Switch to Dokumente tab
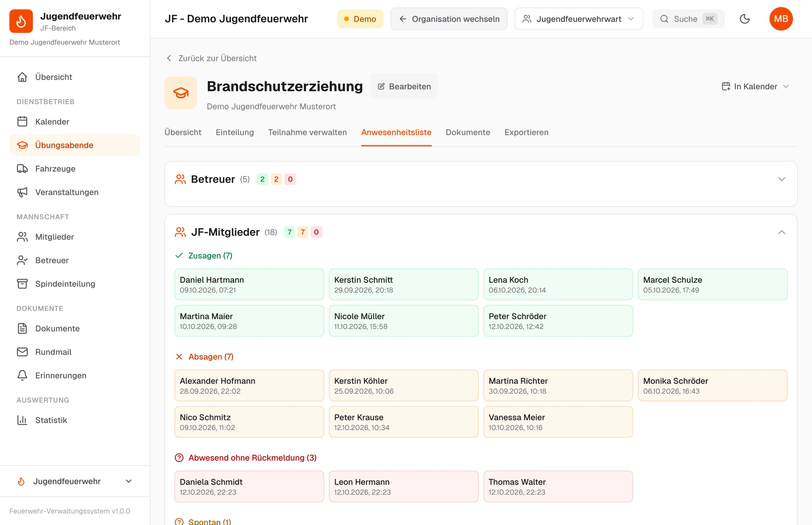Screen dimensions: 812x525 [x=468, y=132]
